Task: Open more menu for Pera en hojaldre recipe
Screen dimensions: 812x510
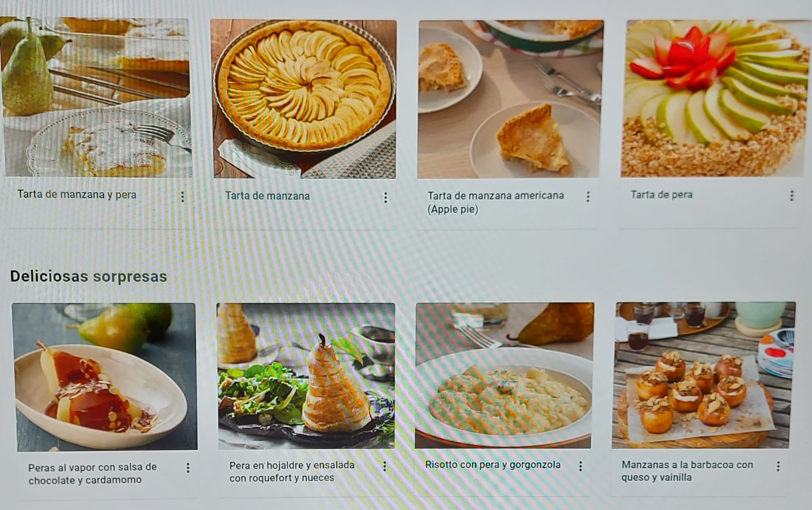Action: point(384,466)
